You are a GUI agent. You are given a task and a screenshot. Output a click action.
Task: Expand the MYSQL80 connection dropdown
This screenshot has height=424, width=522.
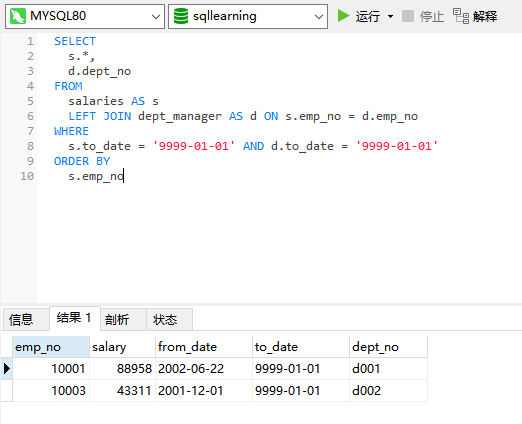click(156, 16)
